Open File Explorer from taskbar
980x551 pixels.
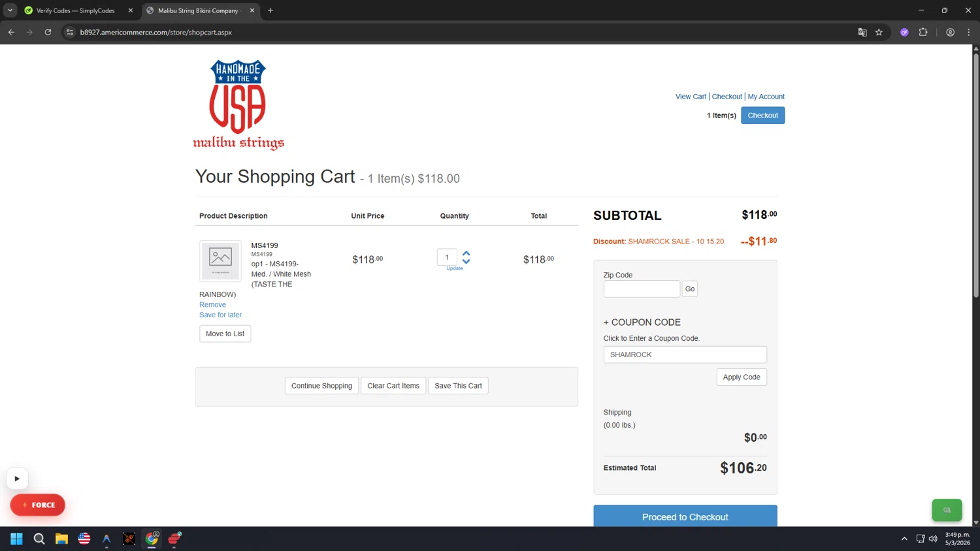(61, 539)
